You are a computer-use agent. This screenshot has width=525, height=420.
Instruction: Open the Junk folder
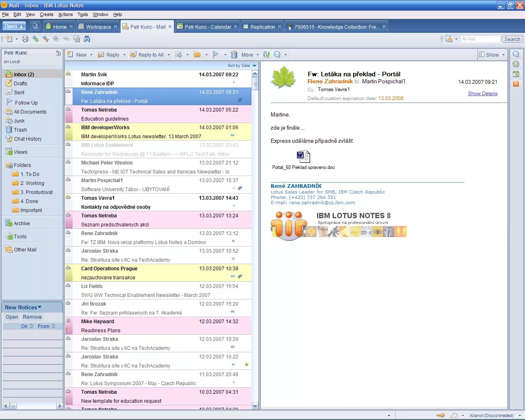19,121
